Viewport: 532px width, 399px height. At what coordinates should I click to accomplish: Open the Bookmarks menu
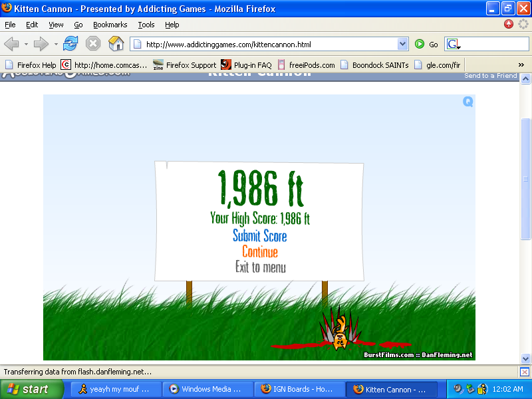[x=110, y=25]
